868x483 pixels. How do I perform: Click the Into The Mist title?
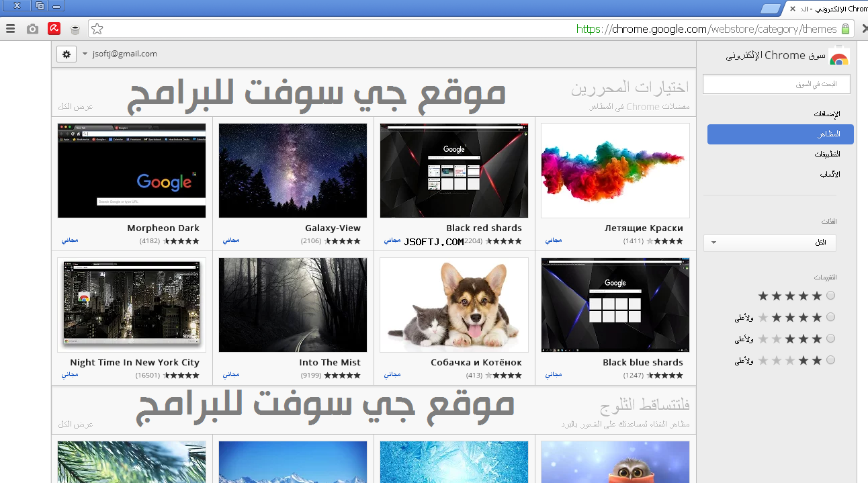pyautogui.click(x=330, y=363)
